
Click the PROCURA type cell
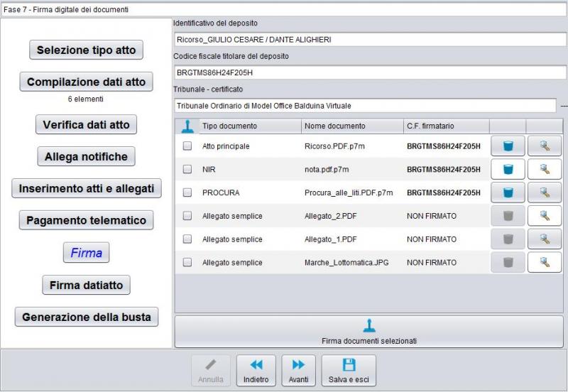[x=221, y=192]
